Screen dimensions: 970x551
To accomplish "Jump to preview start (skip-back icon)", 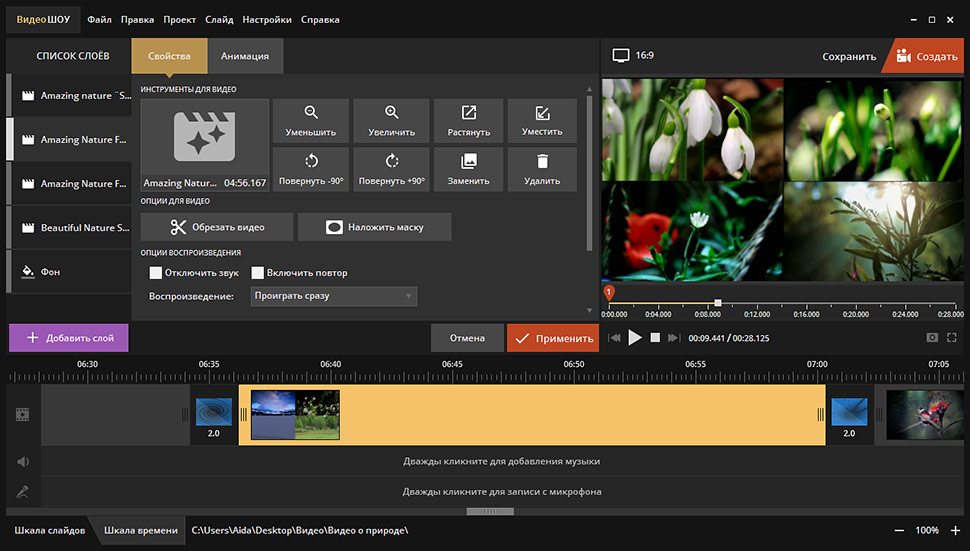I will 614,338.
